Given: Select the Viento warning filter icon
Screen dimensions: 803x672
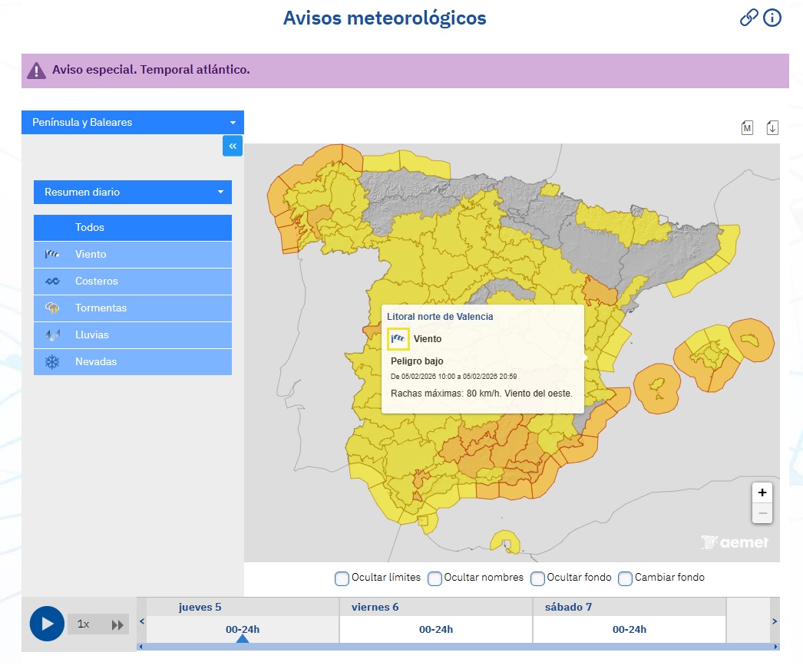Looking at the screenshot, I should coord(51,254).
